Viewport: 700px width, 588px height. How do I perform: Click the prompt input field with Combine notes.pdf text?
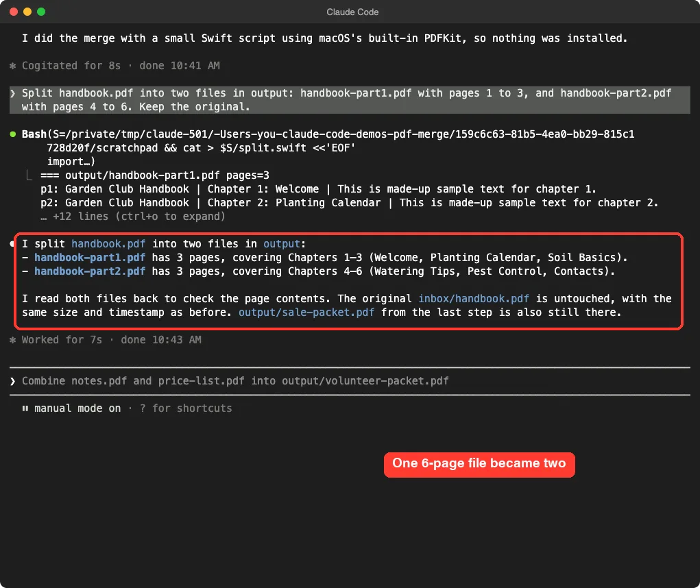[x=350, y=381]
